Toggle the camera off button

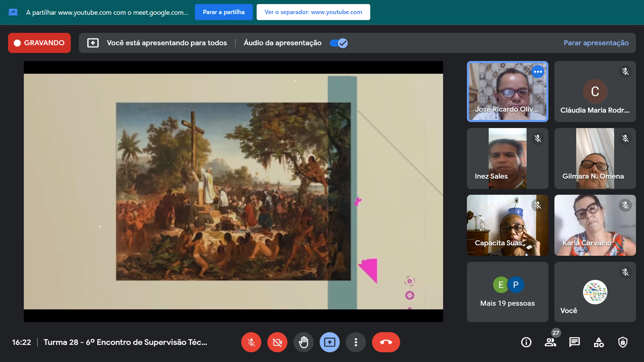(x=277, y=342)
